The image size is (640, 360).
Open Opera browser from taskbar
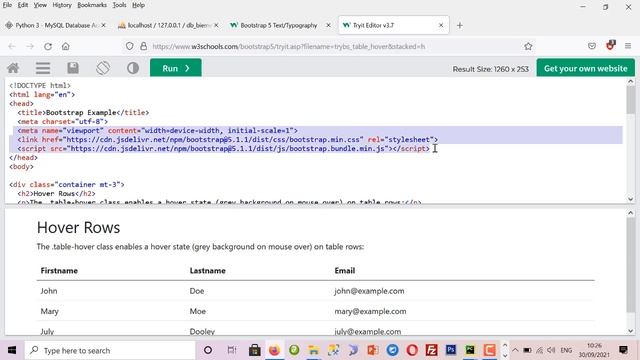tap(412, 350)
